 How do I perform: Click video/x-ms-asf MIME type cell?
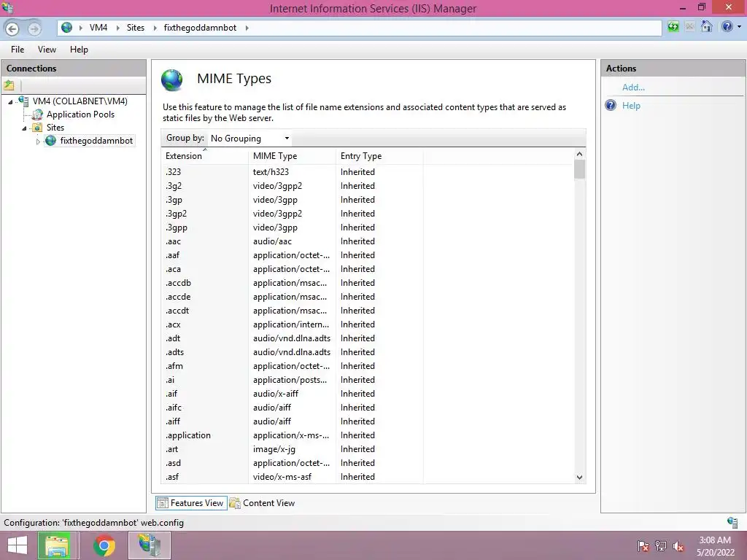pos(282,477)
